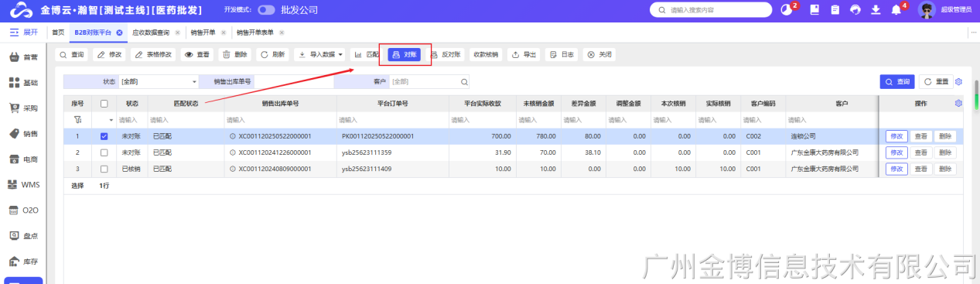Click the toolbar 修改 button
This screenshot has width=980, height=284.
pyautogui.click(x=109, y=55)
